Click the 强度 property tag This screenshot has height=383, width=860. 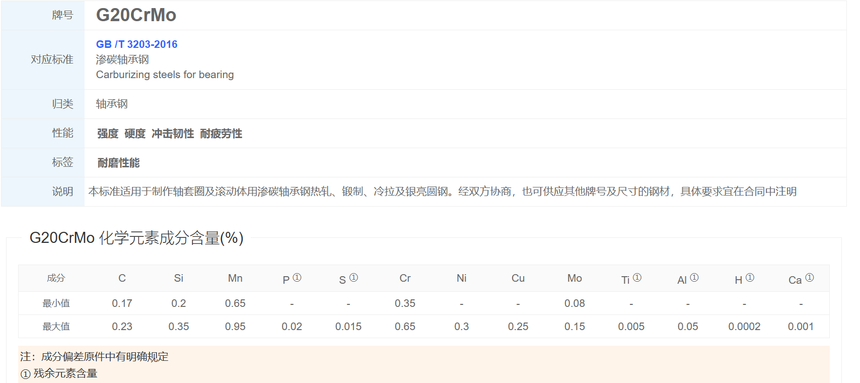point(108,133)
